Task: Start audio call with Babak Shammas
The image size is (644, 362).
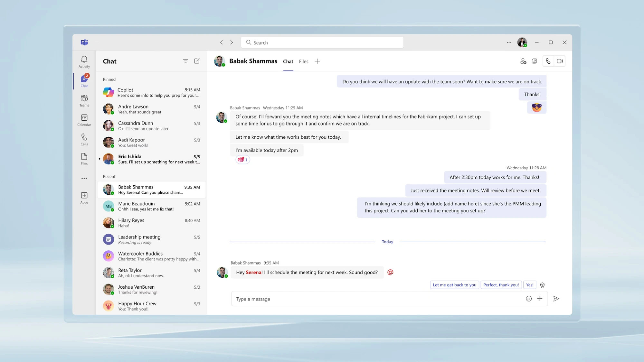Action: click(x=548, y=61)
